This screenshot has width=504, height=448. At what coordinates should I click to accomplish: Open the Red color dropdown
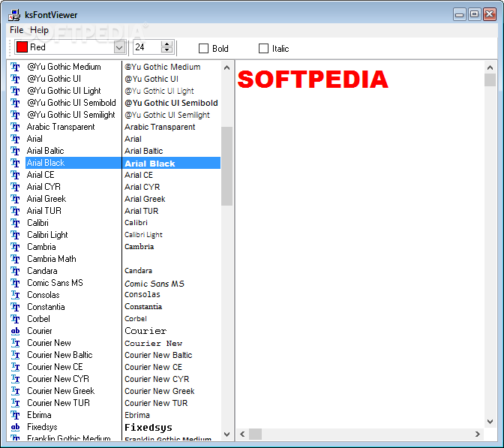coord(119,47)
